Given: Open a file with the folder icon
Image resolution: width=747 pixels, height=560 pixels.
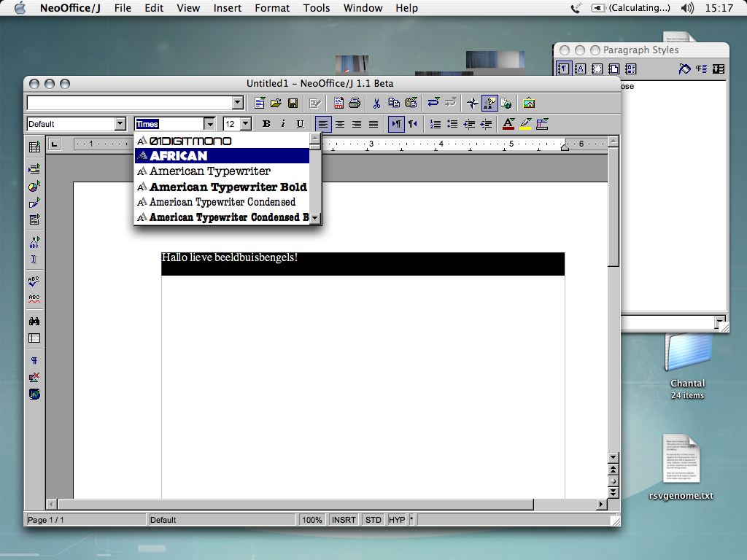Looking at the screenshot, I should point(276,103).
